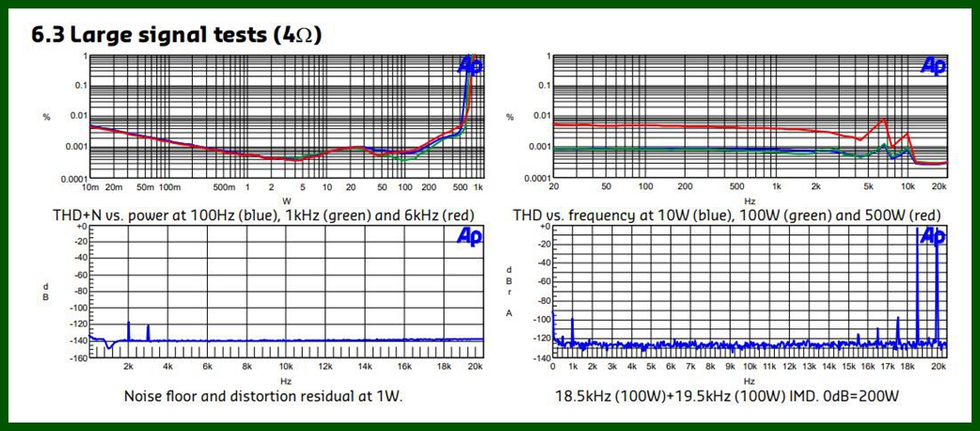Click 'Hz' axis label under noise floor chart
The width and height of the screenshot is (980, 431).
(286, 380)
